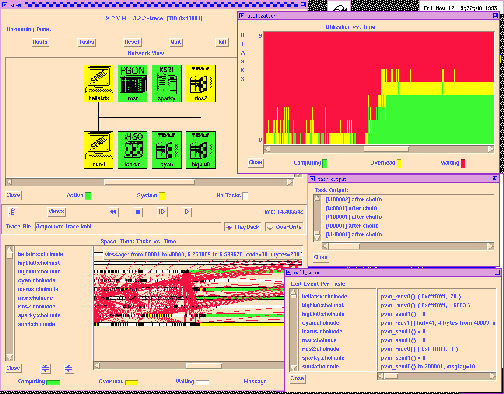Click the Hosts button in XPVM

[40, 42]
